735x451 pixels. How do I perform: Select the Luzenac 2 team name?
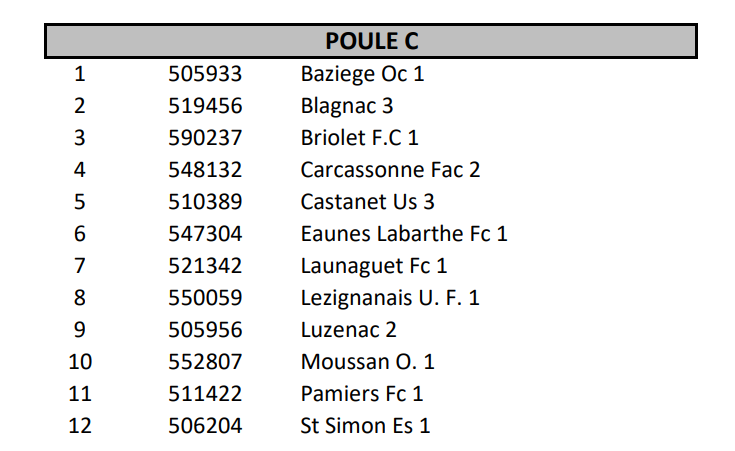(x=348, y=330)
